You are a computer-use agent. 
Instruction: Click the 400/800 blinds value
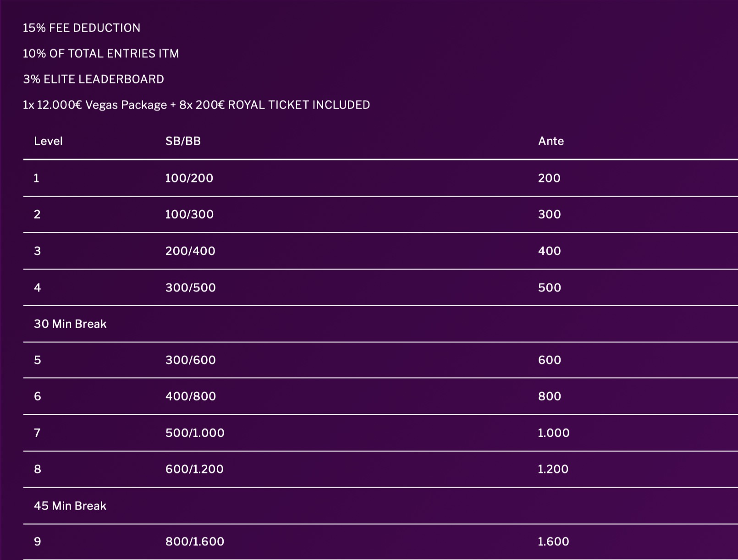pos(190,396)
